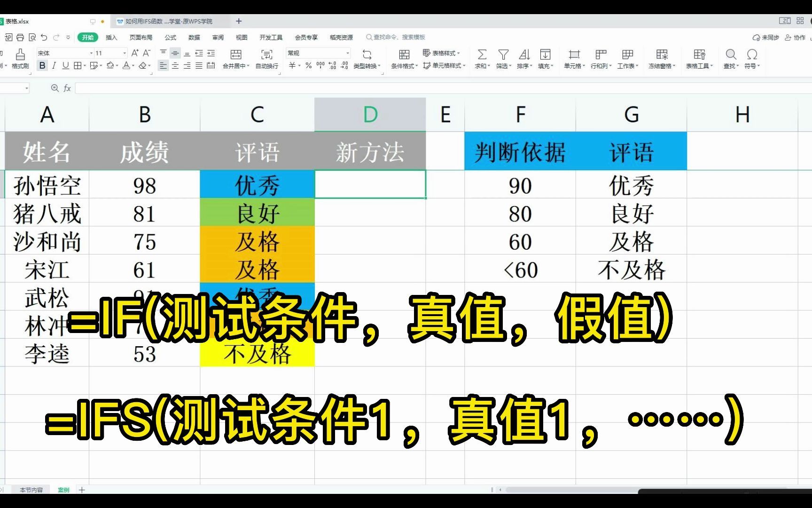Click the Rows and Columns (行和列) icon
Screen dimensions: 812x508
coord(601,54)
